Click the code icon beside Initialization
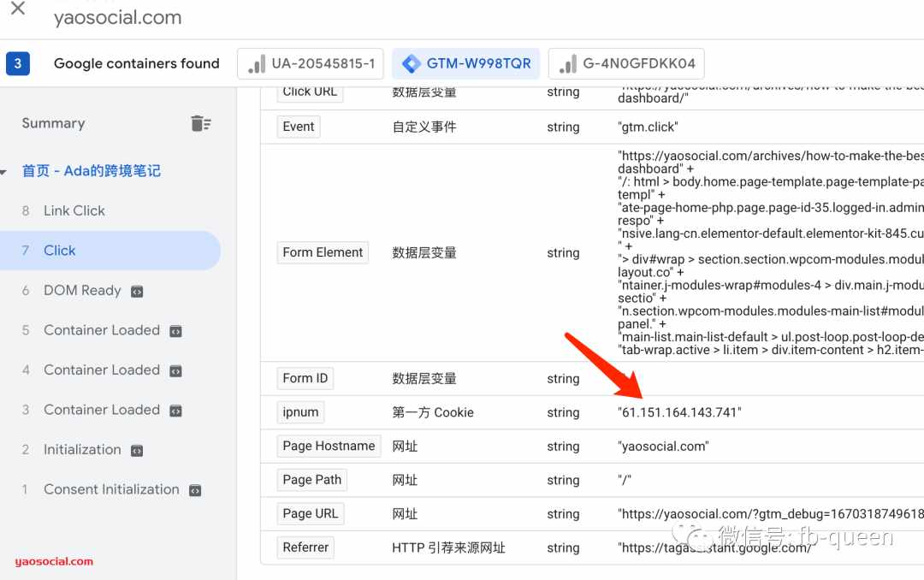The width and height of the screenshot is (924, 580). pyautogui.click(x=137, y=451)
